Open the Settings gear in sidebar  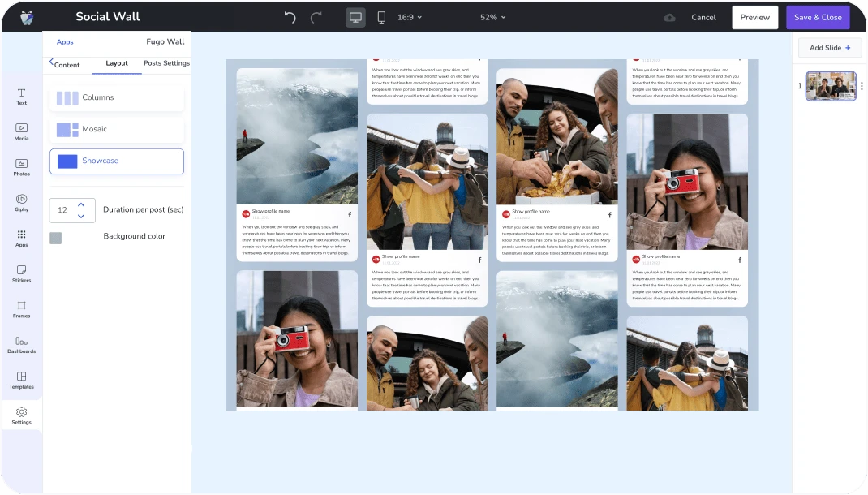click(21, 415)
